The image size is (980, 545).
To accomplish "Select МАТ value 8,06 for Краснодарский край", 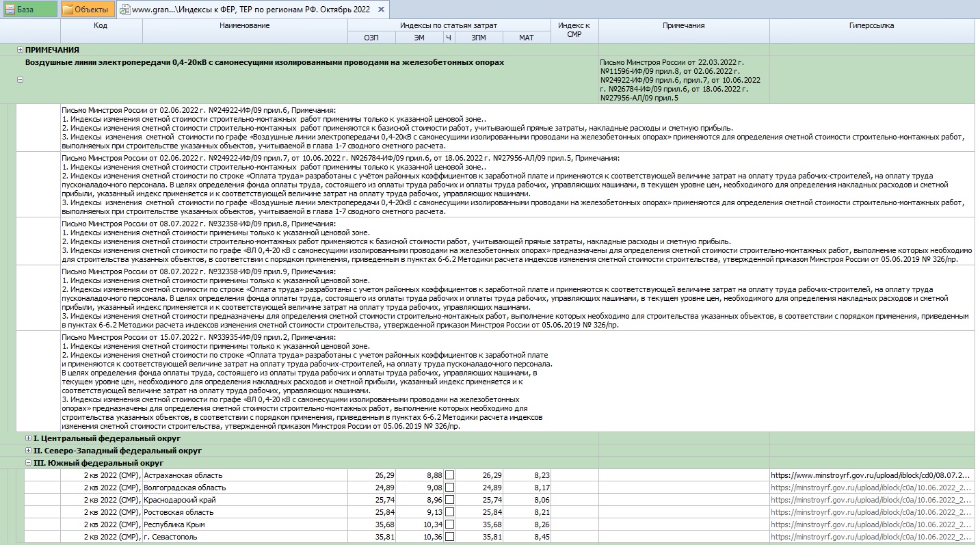I will tap(527, 500).
